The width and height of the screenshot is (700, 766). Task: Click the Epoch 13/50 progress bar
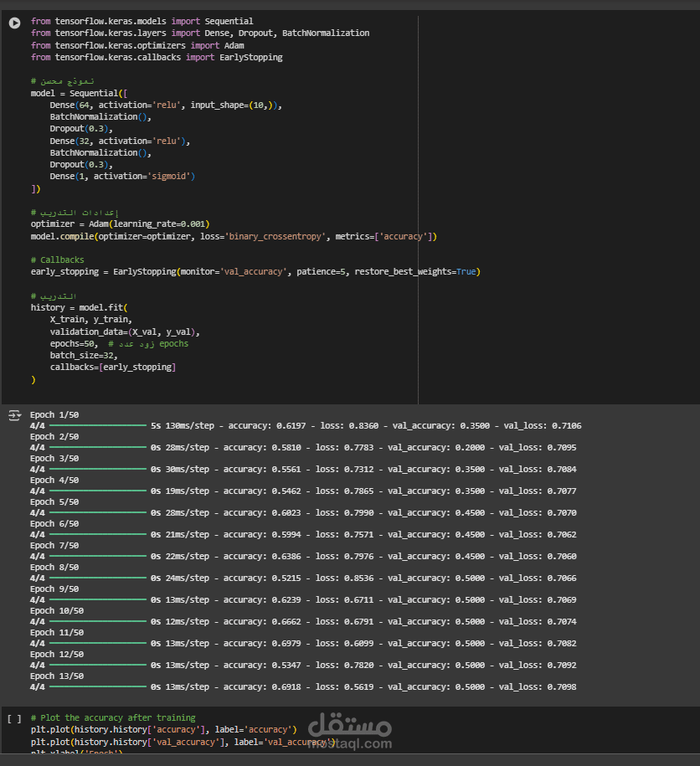pyautogui.click(x=98, y=687)
